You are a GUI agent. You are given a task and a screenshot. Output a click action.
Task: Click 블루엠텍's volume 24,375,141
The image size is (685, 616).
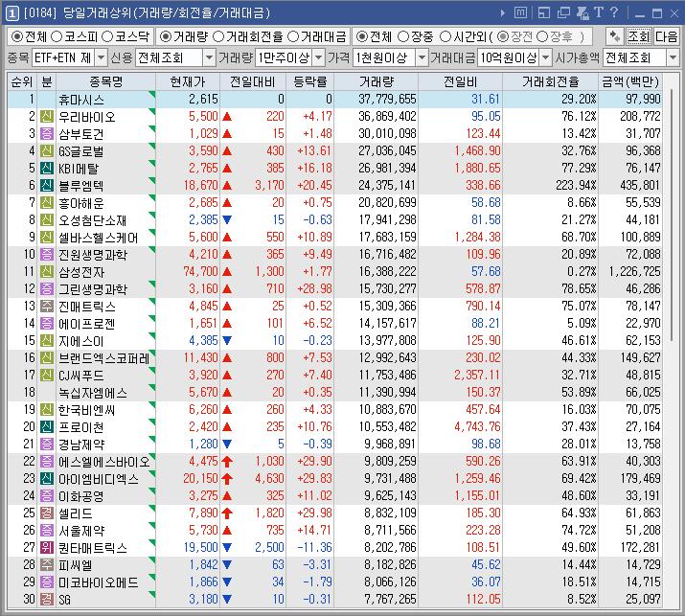coord(387,186)
